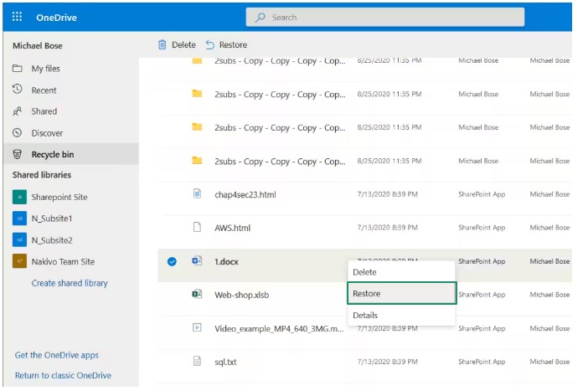This screenshot has width=588, height=391.
Task: Click the text file icon for sql.txt
Action: point(197,361)
